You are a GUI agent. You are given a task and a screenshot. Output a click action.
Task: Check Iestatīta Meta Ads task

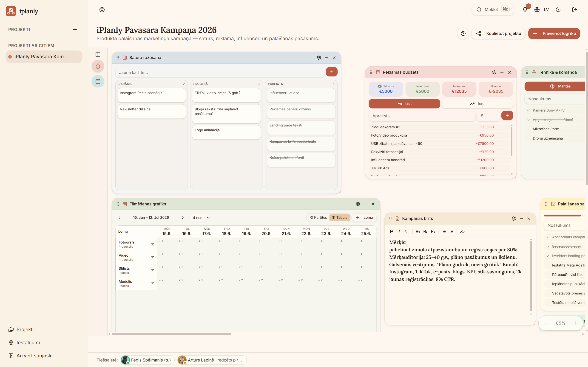[548, 265]
